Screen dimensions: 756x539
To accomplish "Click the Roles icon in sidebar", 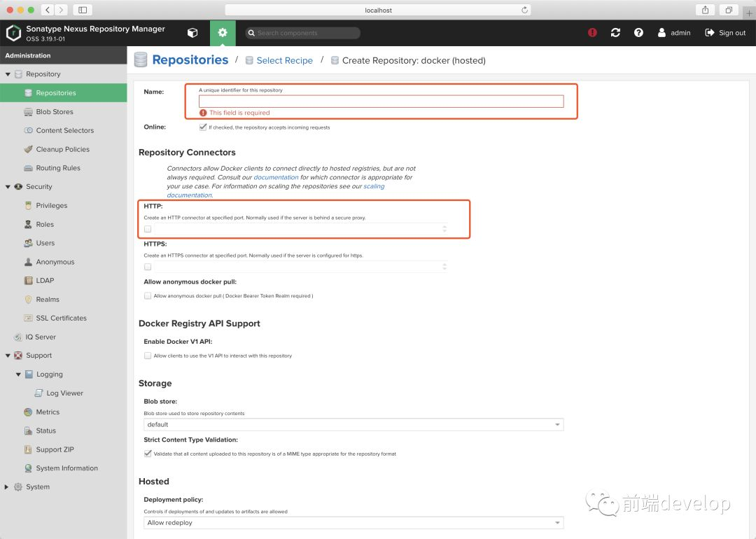I will pos(29,224).
